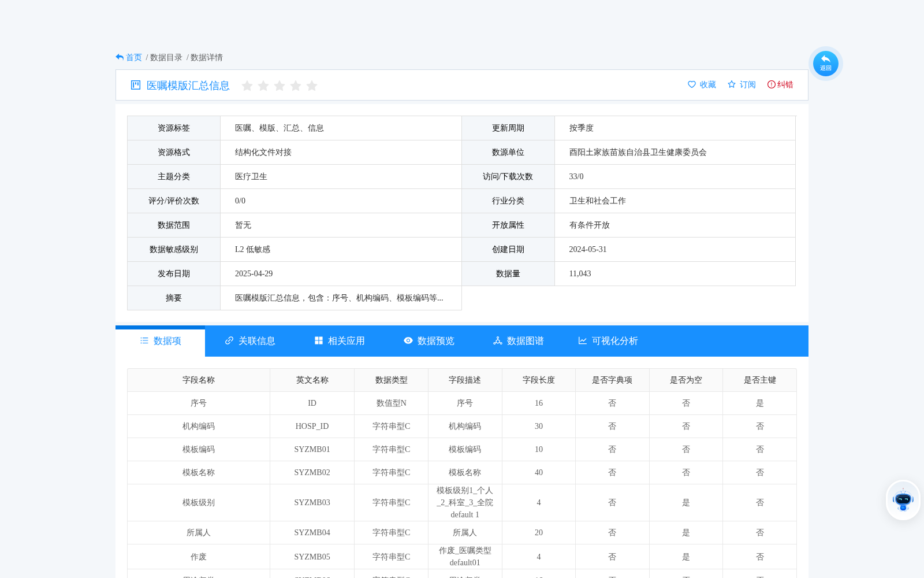
Task: Click the 是否字典项 column header
Action: point(612,380)
